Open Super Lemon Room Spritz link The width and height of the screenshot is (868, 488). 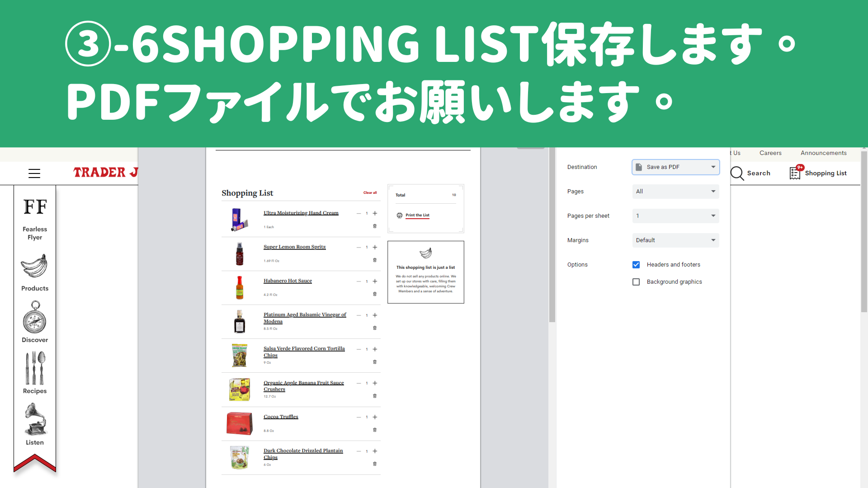[x=295, y=247]
